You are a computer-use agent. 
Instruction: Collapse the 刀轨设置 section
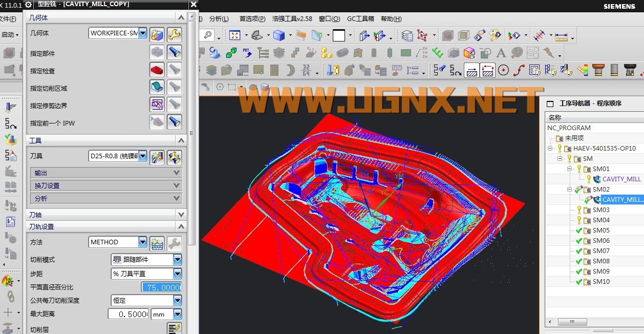pos(106,226)
